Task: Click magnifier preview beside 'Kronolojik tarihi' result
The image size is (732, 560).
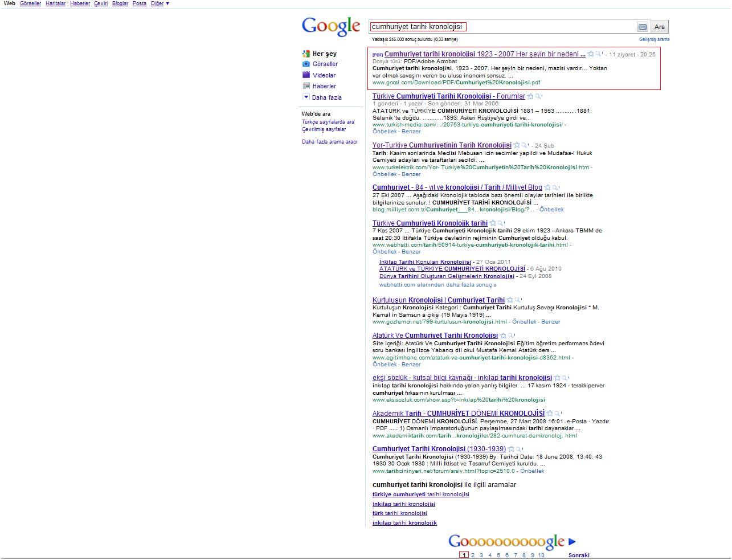Action: (501, 223)
